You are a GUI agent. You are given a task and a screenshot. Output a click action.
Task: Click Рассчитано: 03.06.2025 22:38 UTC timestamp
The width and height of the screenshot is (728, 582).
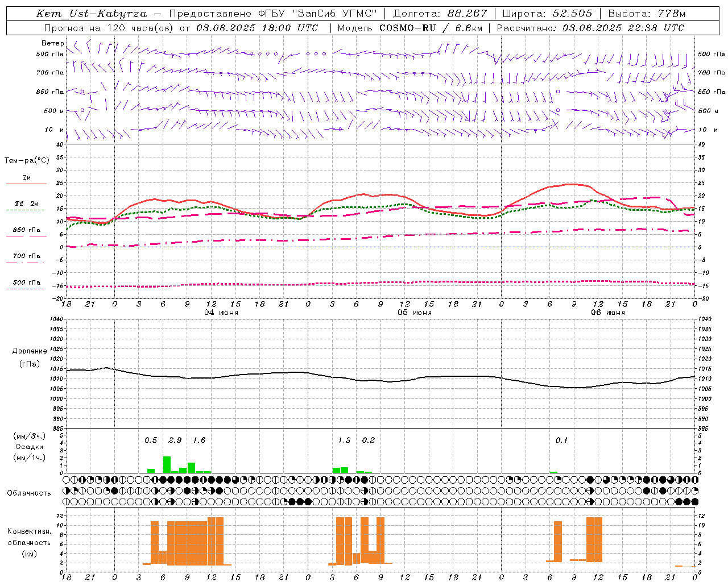[x=590, y=28]
